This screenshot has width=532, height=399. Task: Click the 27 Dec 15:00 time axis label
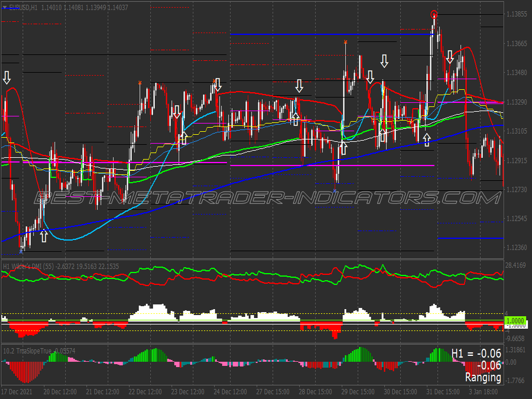tap(273, 391)
